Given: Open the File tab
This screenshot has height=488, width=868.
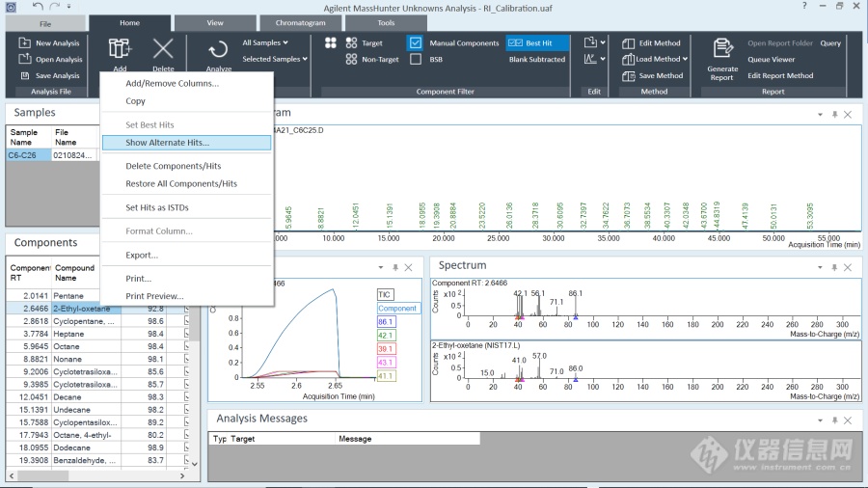Looking at the screenshot, I should (x=45, y=24).
